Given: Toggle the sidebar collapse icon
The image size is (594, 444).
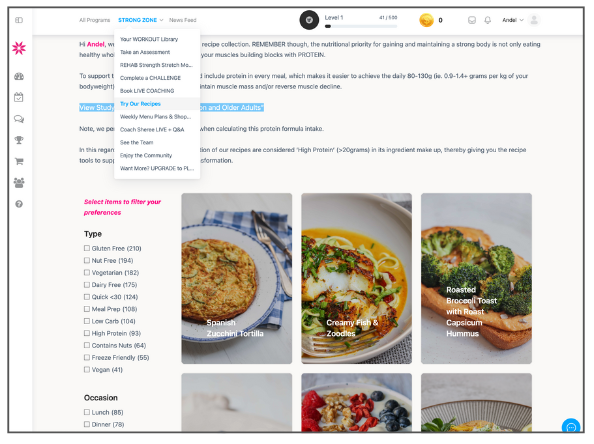Looking at the screenshot, I should point(19,20).
